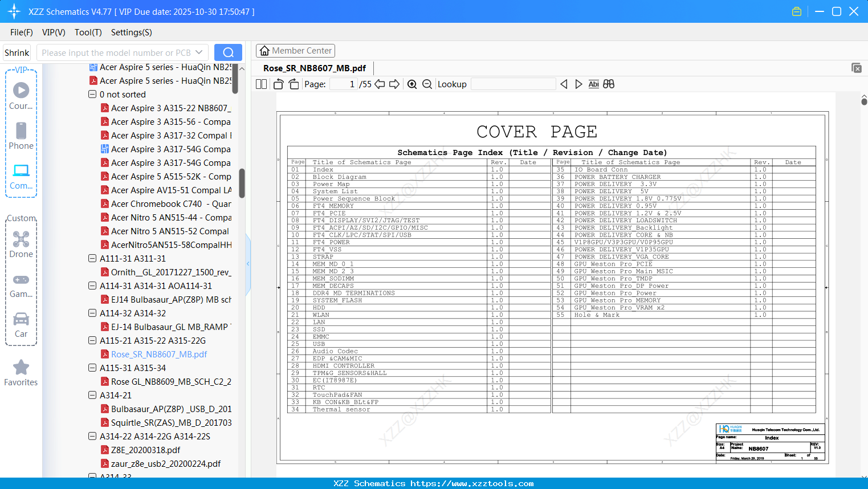Open 'Acer Aspire 5 A515-52K - Comp' file
This screenshot has width=868, height=489.
click(x=171, y=176)
